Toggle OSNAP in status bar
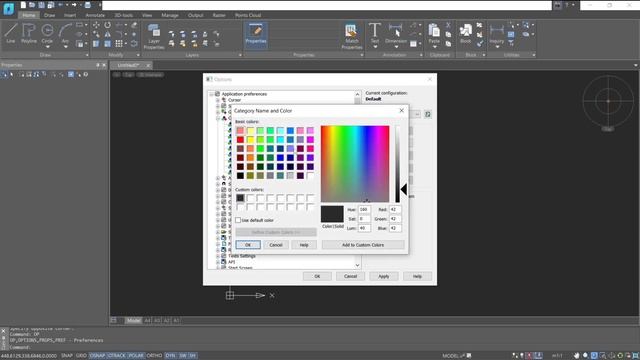The width and height of the screenshot is (640, 360). point(97,356)
